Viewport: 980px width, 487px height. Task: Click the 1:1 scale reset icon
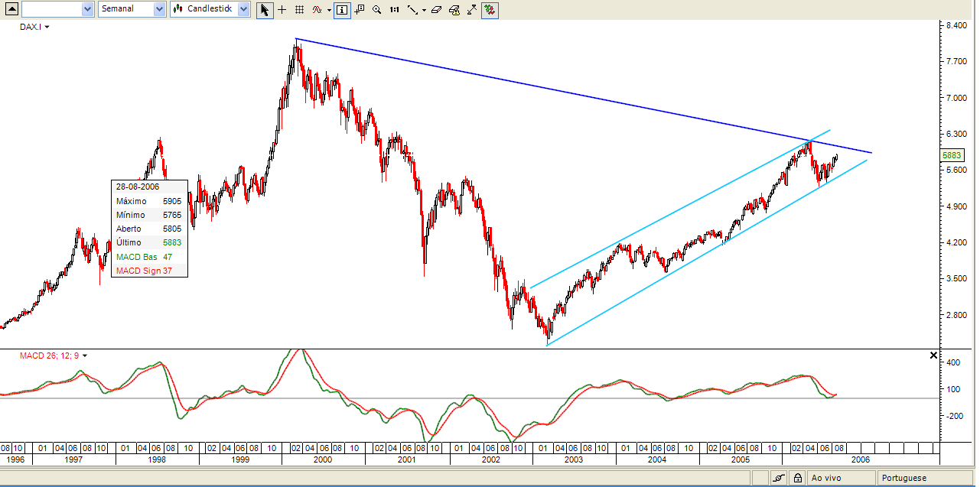pos(393,10)
